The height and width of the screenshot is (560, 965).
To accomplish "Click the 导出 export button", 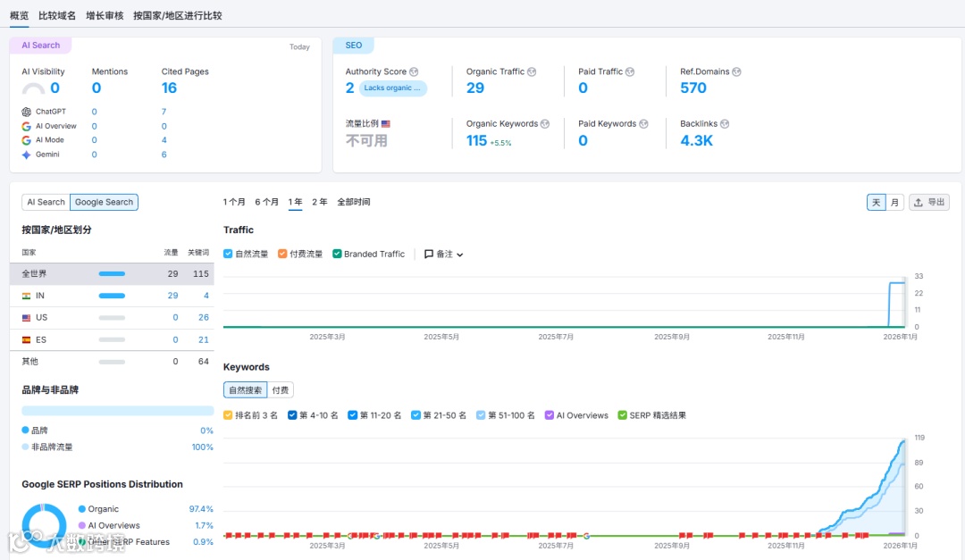I will pos(929,203).
